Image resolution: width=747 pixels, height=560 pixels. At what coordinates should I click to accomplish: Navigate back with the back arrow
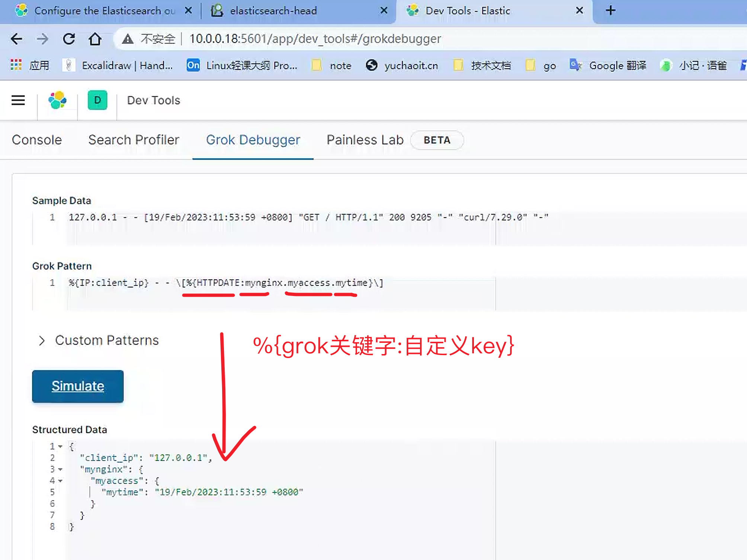[16, 39]
